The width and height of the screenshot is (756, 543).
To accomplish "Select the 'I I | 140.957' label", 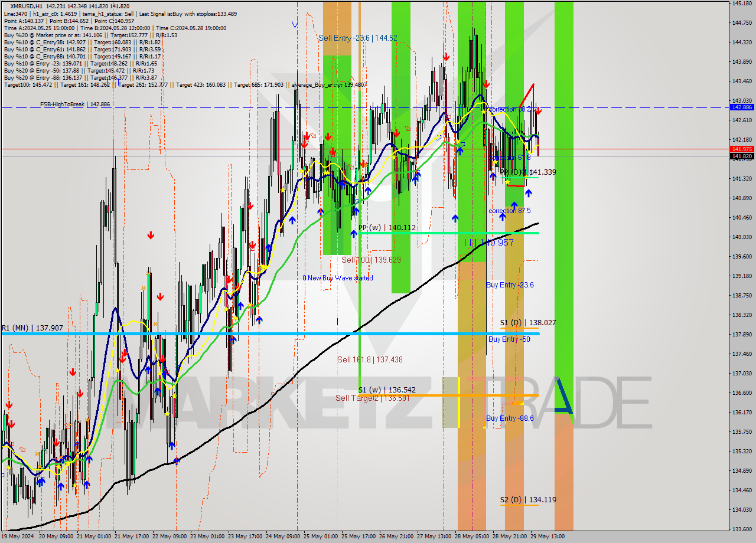I will (x=488, y=243).
